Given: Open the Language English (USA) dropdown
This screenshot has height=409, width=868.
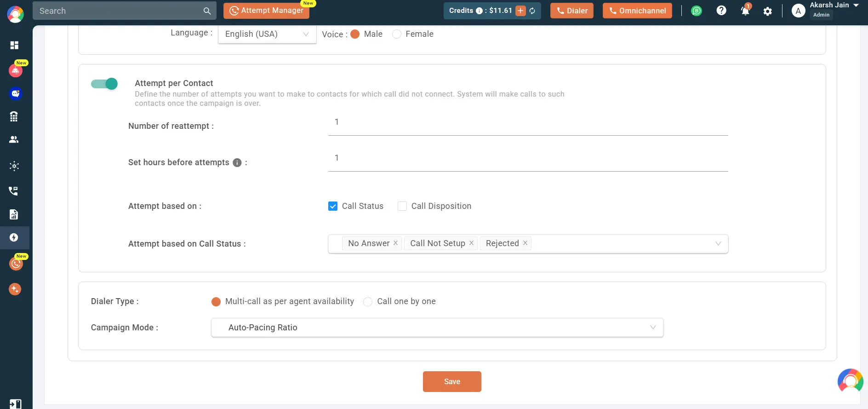Looking at the screenshot, I should (267, 34).
